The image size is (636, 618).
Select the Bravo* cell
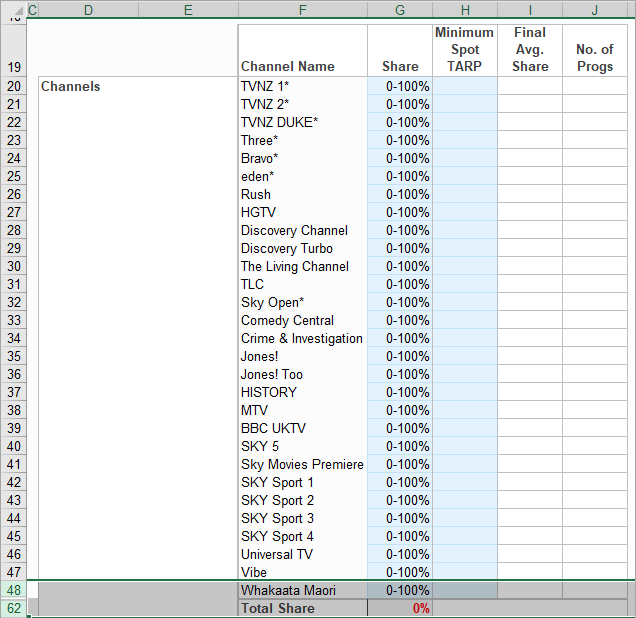point(303,158)
